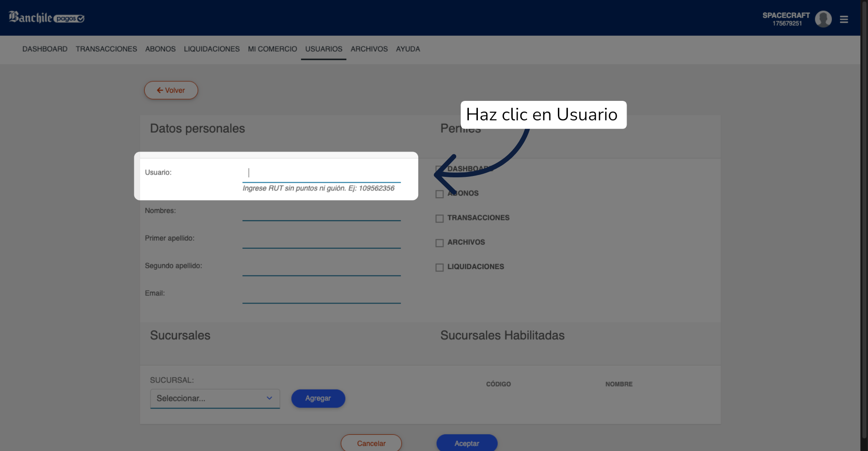
Task: Focus the Usuario RUT input field
Action: coord(321,173)
